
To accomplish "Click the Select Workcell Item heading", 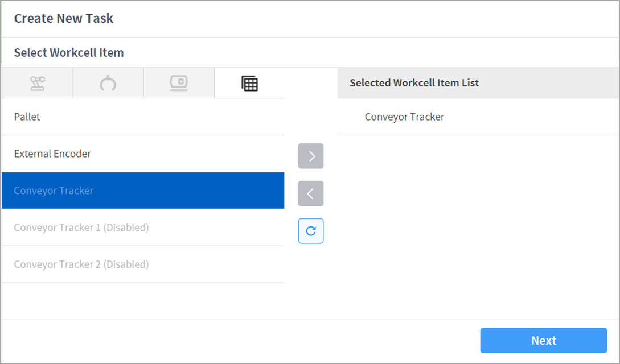I will 69,53.
